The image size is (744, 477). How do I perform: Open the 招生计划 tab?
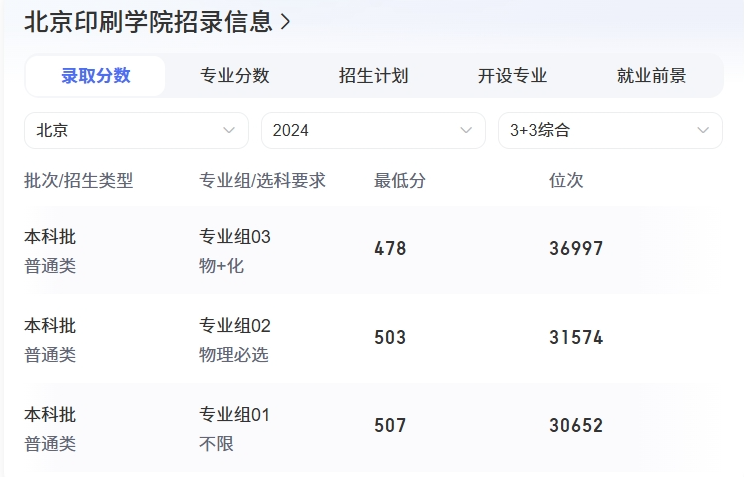pos(373,76)
